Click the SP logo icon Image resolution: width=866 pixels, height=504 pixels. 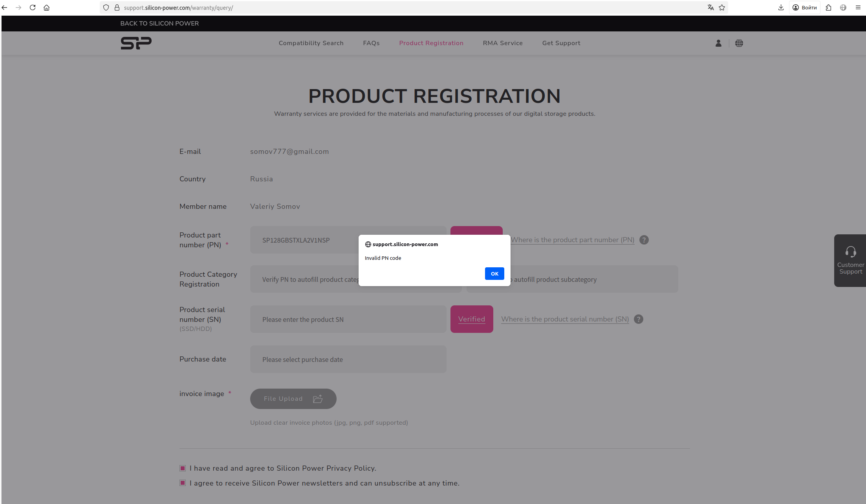(136, 43)
